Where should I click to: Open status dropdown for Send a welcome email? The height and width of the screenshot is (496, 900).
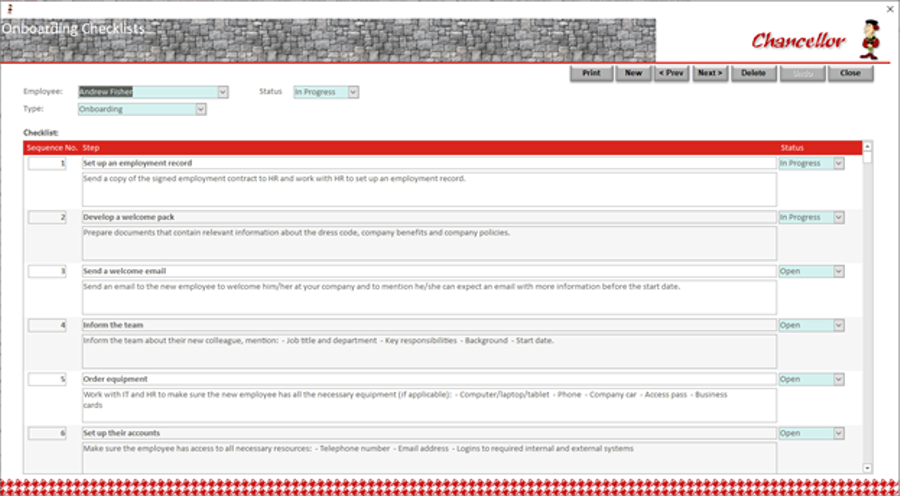(839, 271)
